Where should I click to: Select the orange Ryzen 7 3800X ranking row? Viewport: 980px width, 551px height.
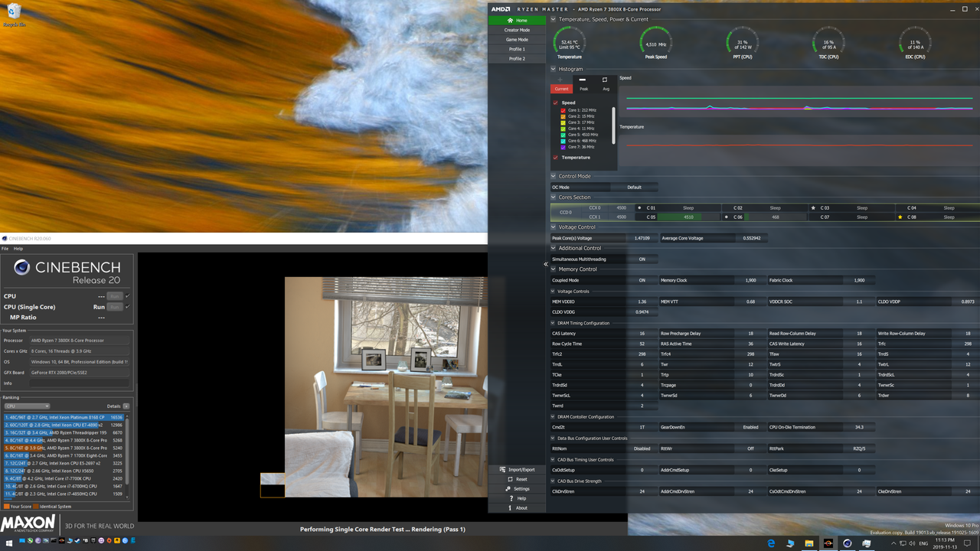pos(64,448)
